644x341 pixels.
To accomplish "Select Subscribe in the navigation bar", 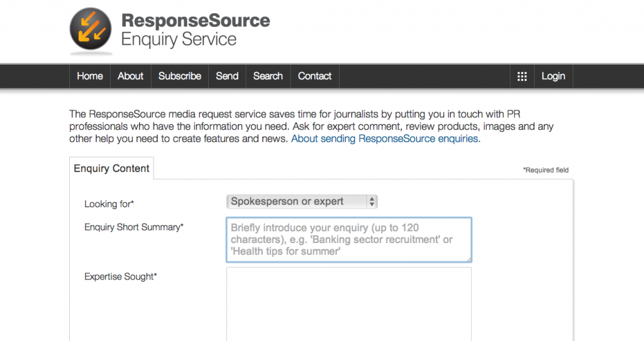I will (x=180, y=77).
